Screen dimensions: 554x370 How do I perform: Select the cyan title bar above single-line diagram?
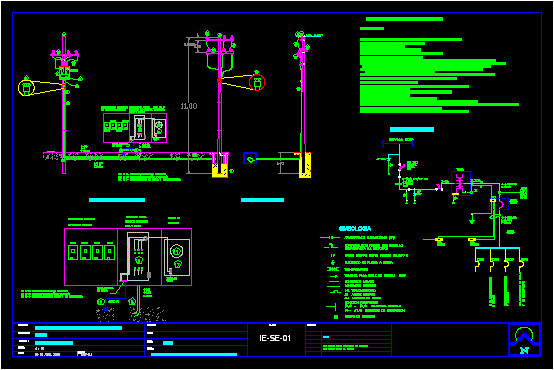tap(412, 130)
